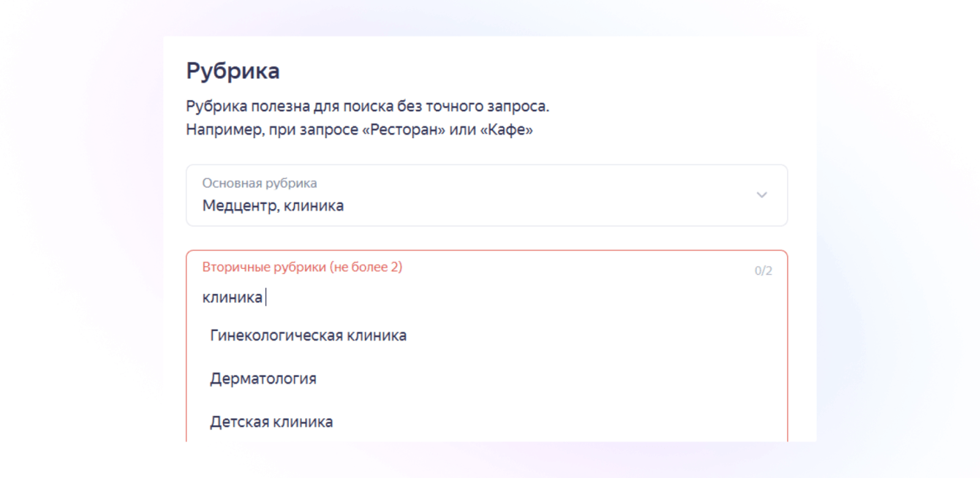This screenshot has height=478, width=980.
Task: Select "Гинекологическая клиника" from the suggestions
Action: tap(308, 336)
